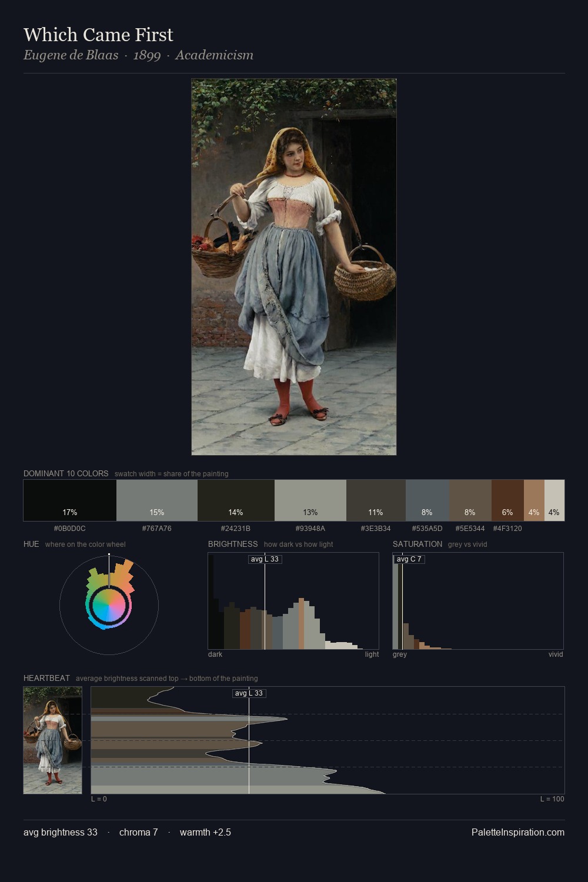Select the 15% grey swatch #767A76
The width and height of the screenshot is (588, 882).
[157, 500]
